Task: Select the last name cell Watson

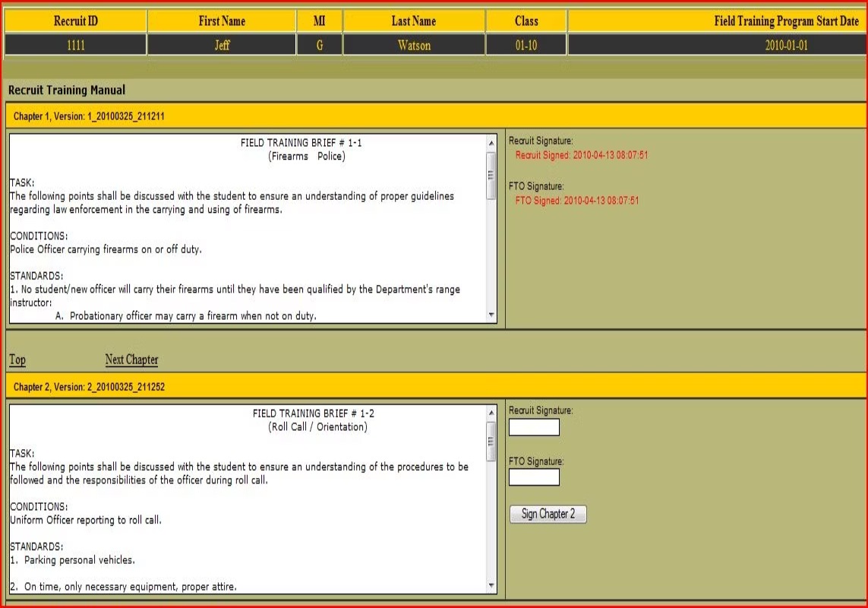Action: point(414,45)
